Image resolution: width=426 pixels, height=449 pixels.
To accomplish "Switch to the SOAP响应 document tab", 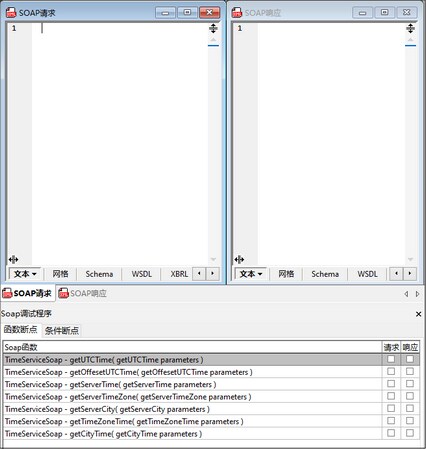I will tap(82, 293).
